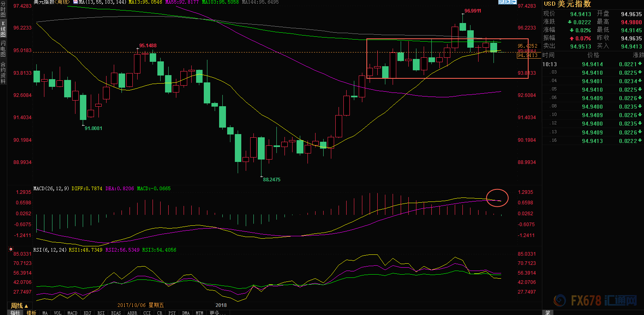Select the :16 tick row priced 94.9413

pyautogui.click(x=593, y=141)
